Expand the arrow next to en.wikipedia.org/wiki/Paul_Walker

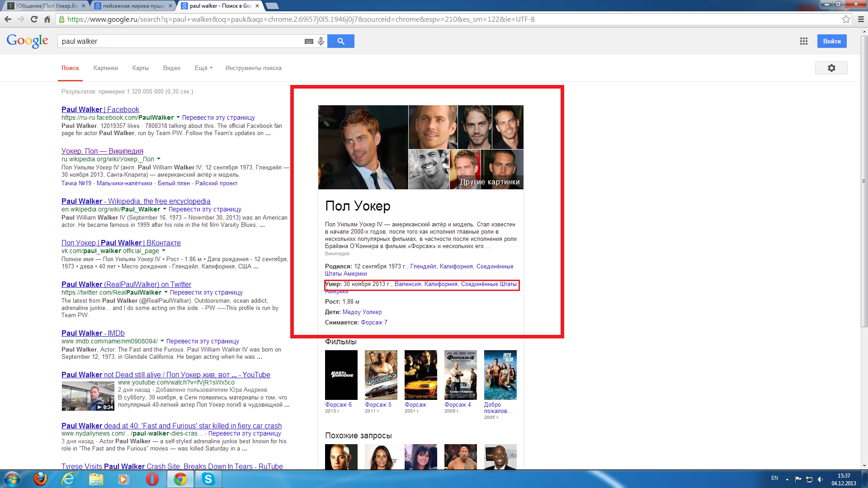point(164,209)
